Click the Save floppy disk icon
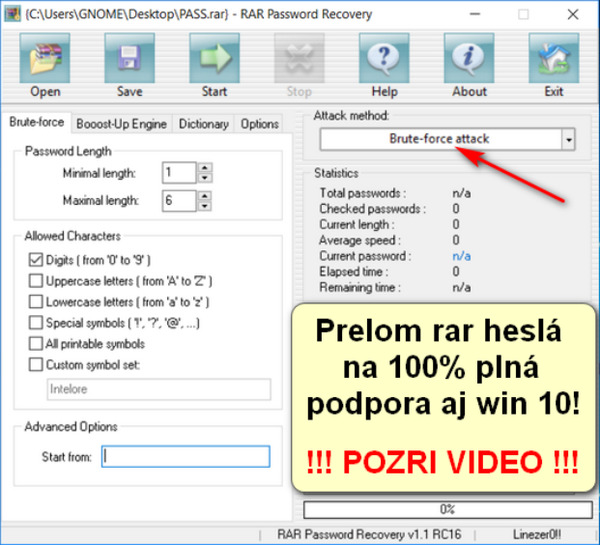The height and width of the screenshot is (545, 600). coord(130,58)
